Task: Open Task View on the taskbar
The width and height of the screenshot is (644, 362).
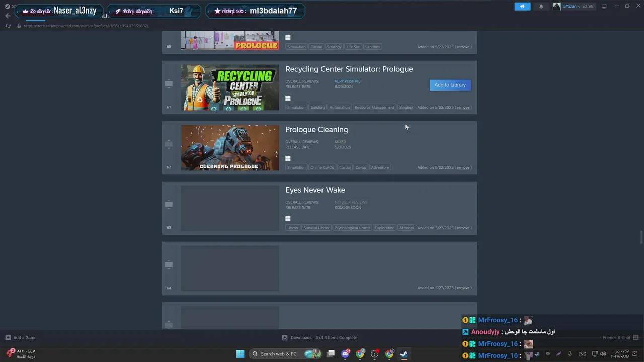Action: 331,354
